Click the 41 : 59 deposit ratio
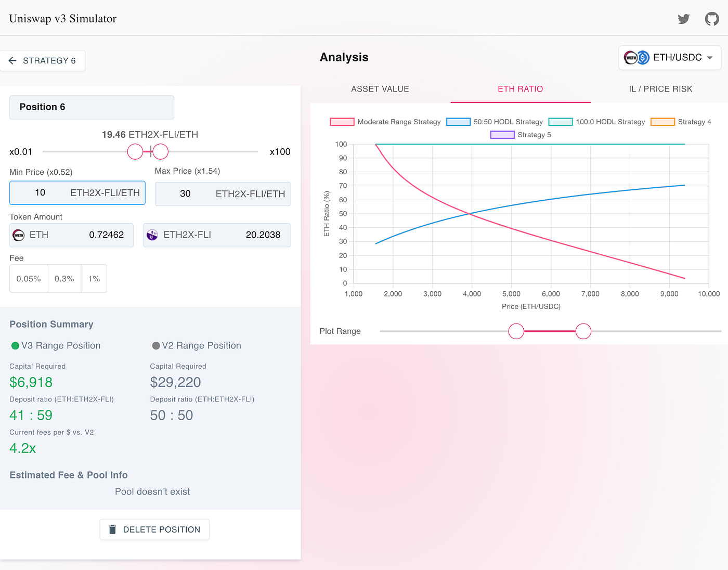The height and width of the screenshot is (570, 728). coord(31,416)
